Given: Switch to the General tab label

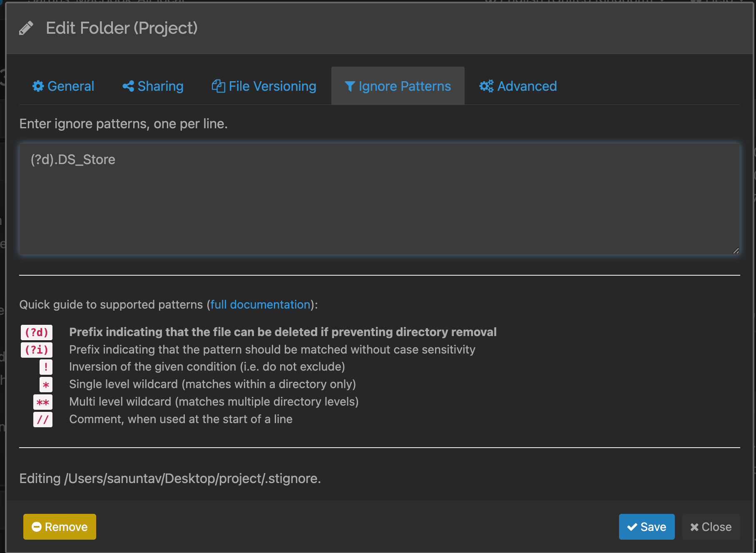Looking at the screenshot, I should pyautogui.click(x=71, y=86).
